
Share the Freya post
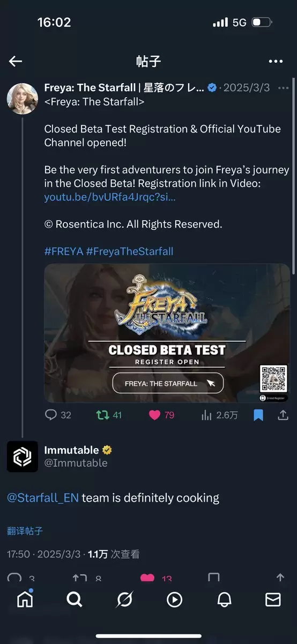click(283, 415)
